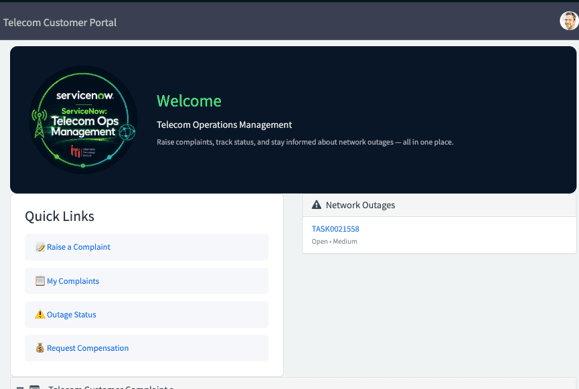Click the Quick Links heading
This screenshot has width=579, height=389.
[59, 216]
